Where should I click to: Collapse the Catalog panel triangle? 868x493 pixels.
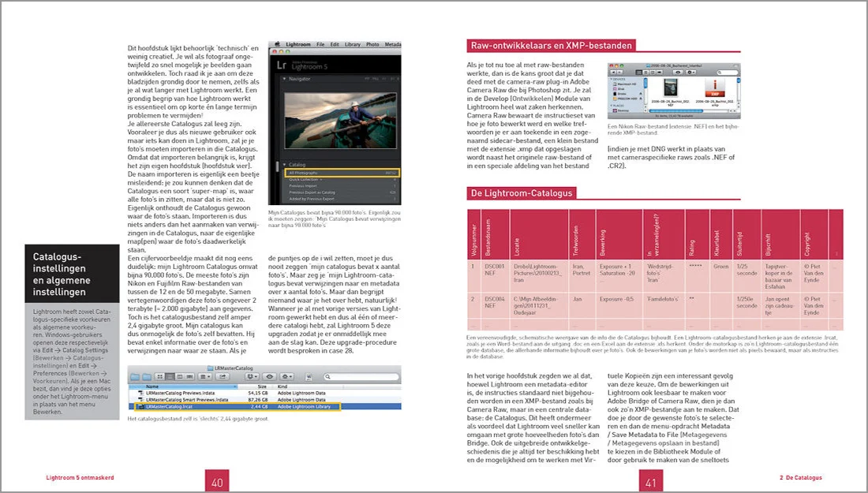(285, 164)
